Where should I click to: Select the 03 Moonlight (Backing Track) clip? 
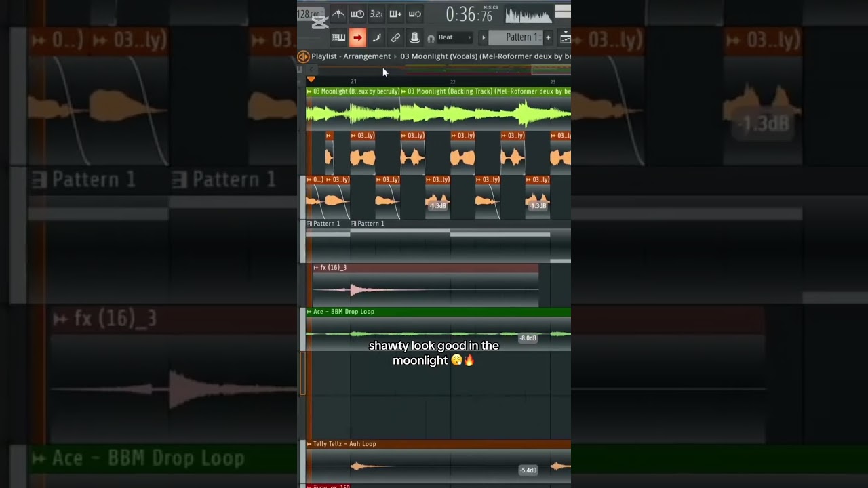(x=486, y=108)
